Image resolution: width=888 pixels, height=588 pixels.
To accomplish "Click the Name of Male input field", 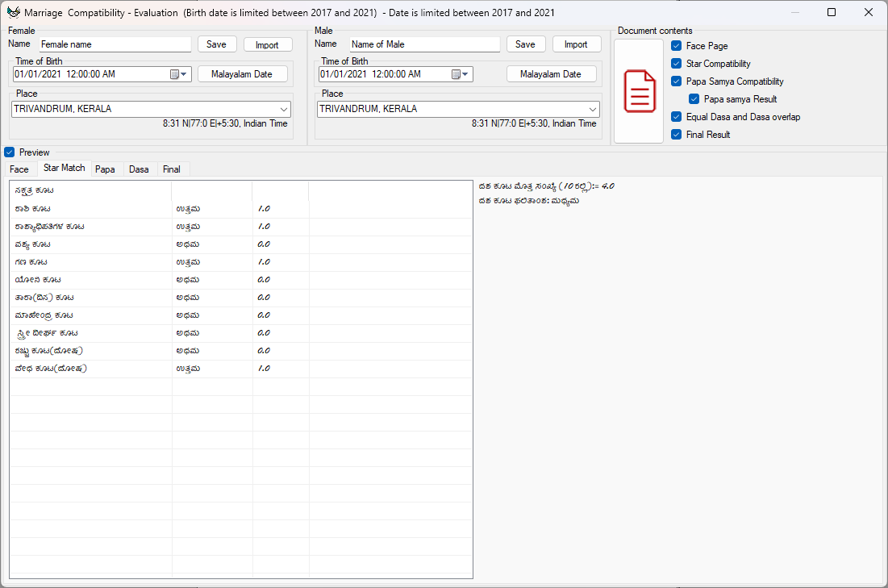I will click(425, 44).
